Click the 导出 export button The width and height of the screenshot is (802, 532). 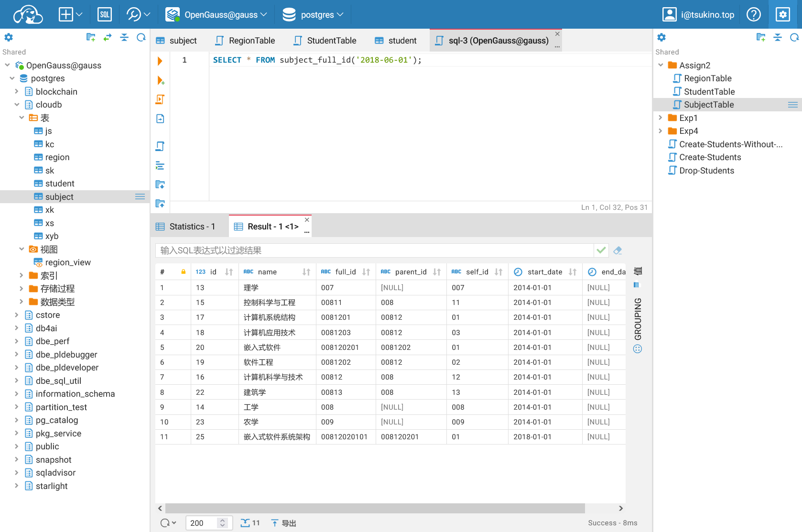pos(284,523)
